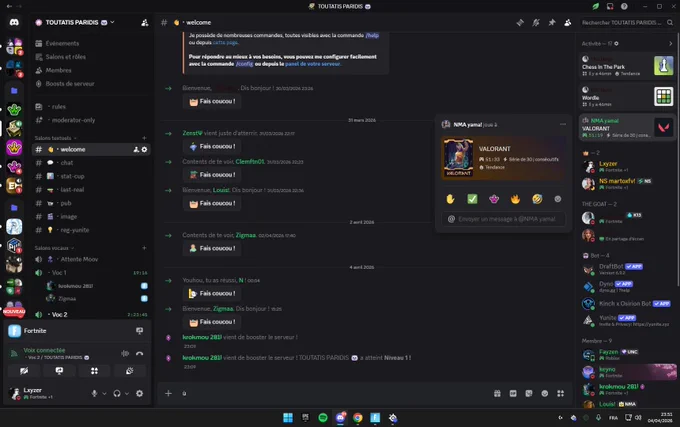The height and width of the screenshot is (427, 680).
Task: Join Voc 1 voice channel
Action: [91, 273]
